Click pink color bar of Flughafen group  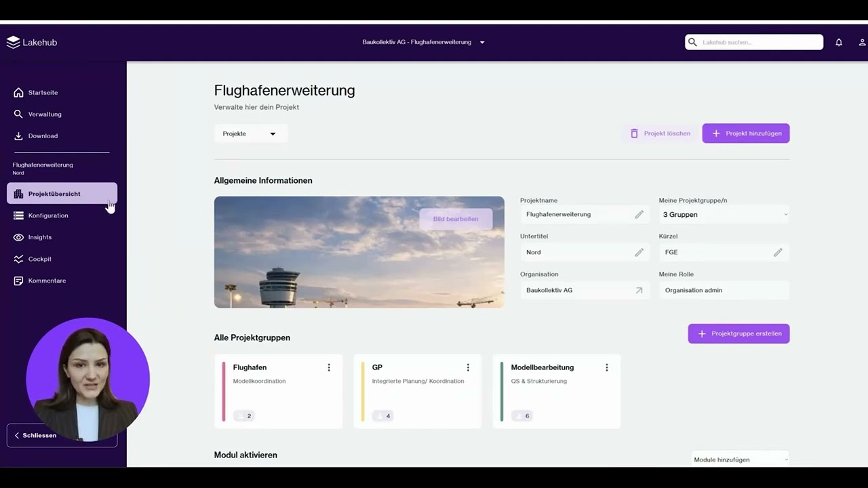224,392
